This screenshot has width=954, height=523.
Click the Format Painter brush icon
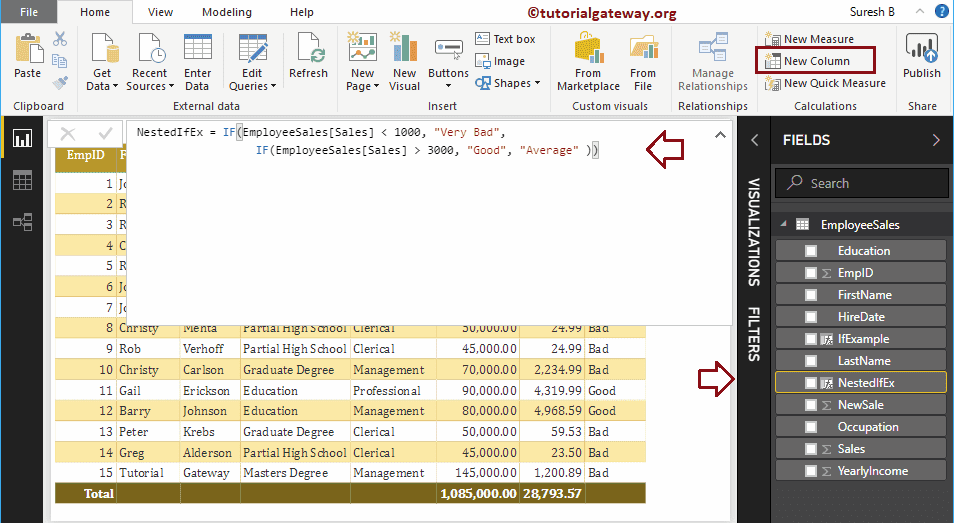[60, 82]
